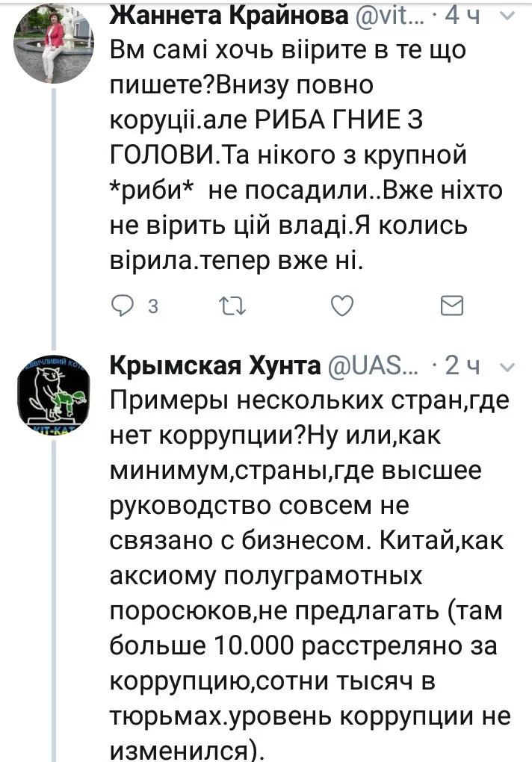Expand the options chevron on Крымская Хунта's tweet
This screenshot has height=762, width=532.
506,367
